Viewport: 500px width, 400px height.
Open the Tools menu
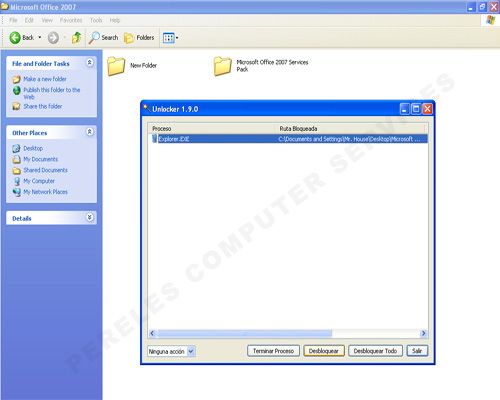96,20
